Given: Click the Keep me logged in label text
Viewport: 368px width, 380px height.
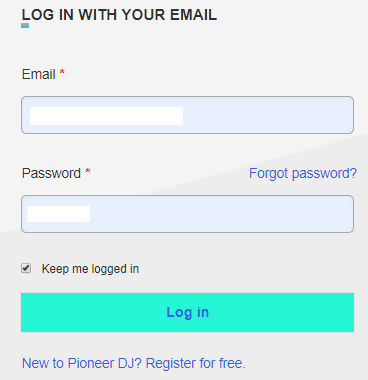Looking at the screenshot, I should [x=90, y=269].
